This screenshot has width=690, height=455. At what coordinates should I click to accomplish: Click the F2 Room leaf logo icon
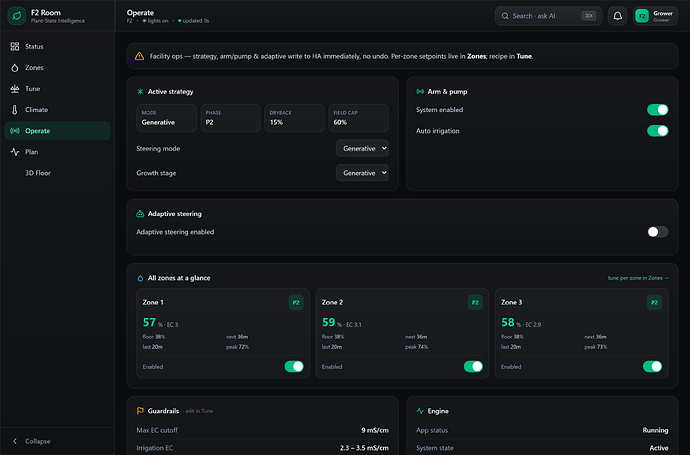pos(17,16)
